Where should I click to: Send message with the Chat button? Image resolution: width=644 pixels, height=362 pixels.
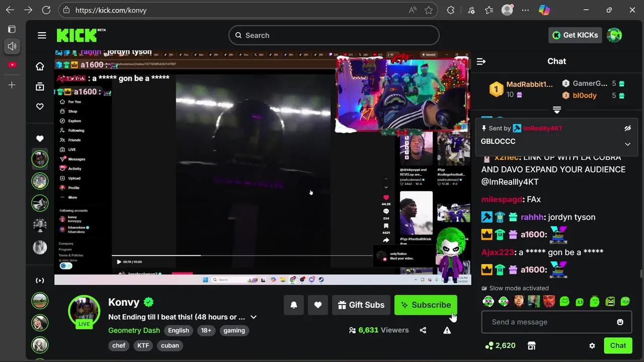[x=618, y=345]
